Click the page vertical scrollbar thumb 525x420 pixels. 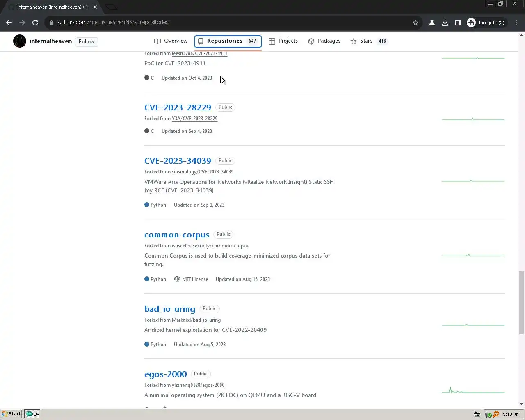click(522, 303)
